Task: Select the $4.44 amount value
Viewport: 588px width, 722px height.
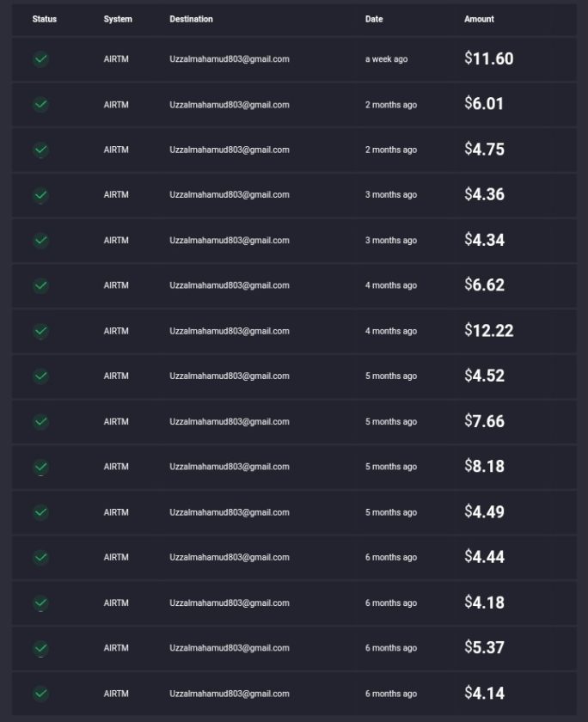Action: [x=484, y=557]
